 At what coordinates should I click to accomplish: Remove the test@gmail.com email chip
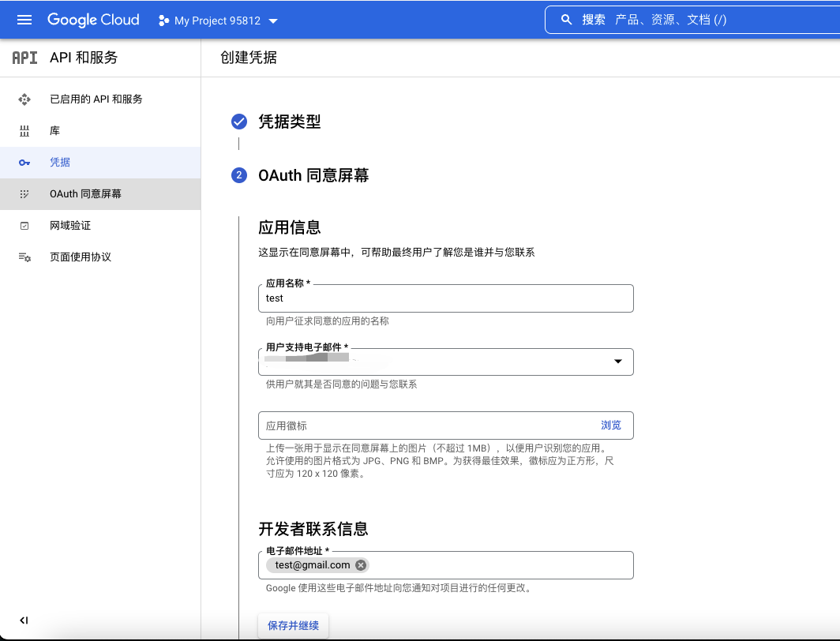361,565
